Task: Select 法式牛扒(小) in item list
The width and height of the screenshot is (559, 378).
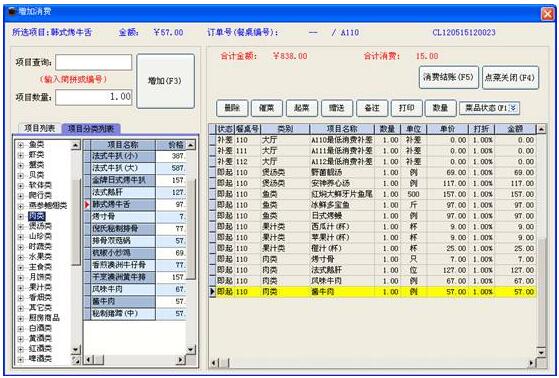Action: pyautogui.click(x=123, y=156)
